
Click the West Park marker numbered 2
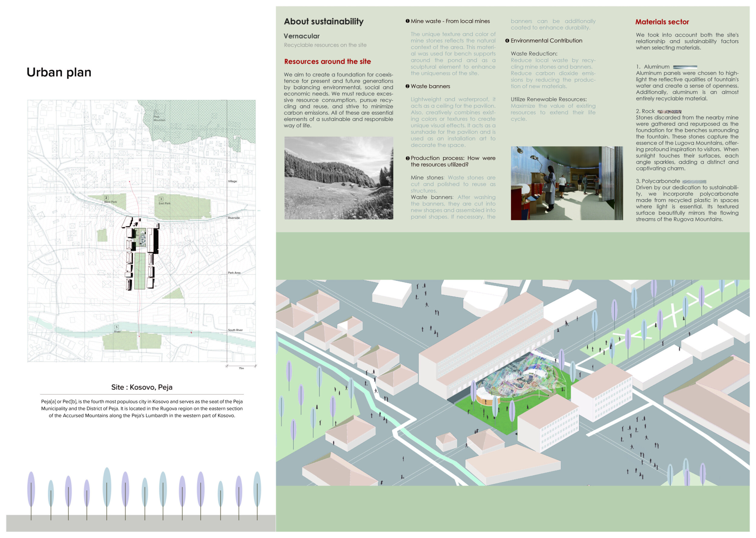click(x=106, y=198)
